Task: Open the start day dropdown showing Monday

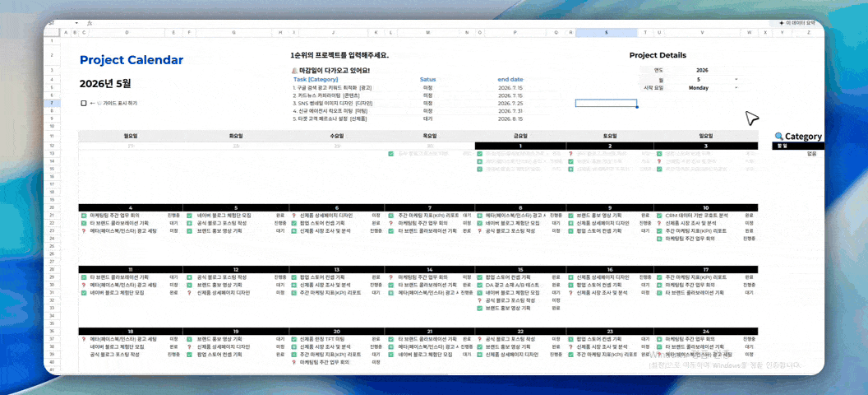Action: 736,87
